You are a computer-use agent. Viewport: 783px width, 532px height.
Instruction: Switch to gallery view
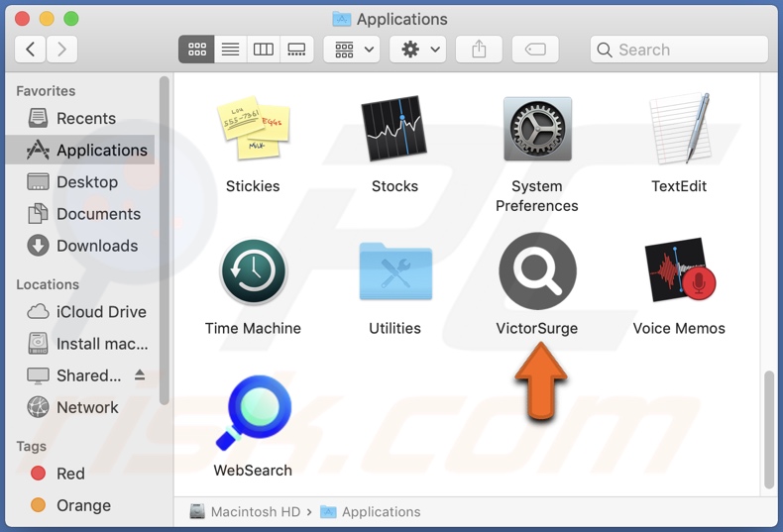coord(296,50)
